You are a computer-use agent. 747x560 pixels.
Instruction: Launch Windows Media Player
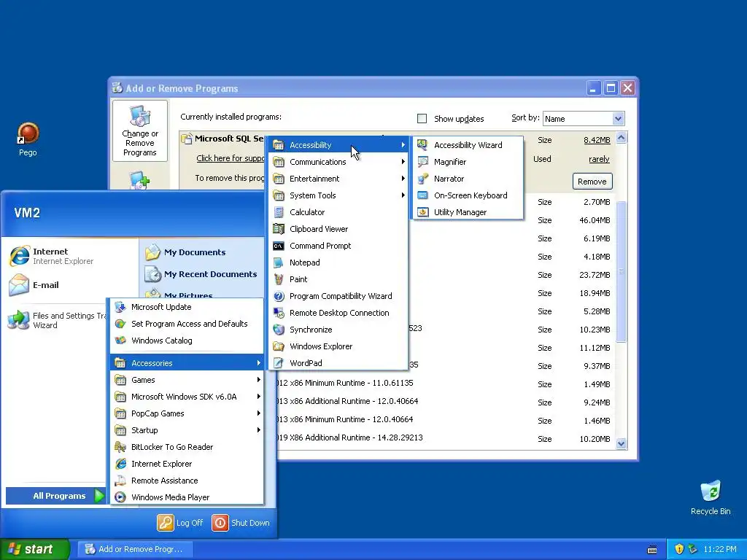186,497
